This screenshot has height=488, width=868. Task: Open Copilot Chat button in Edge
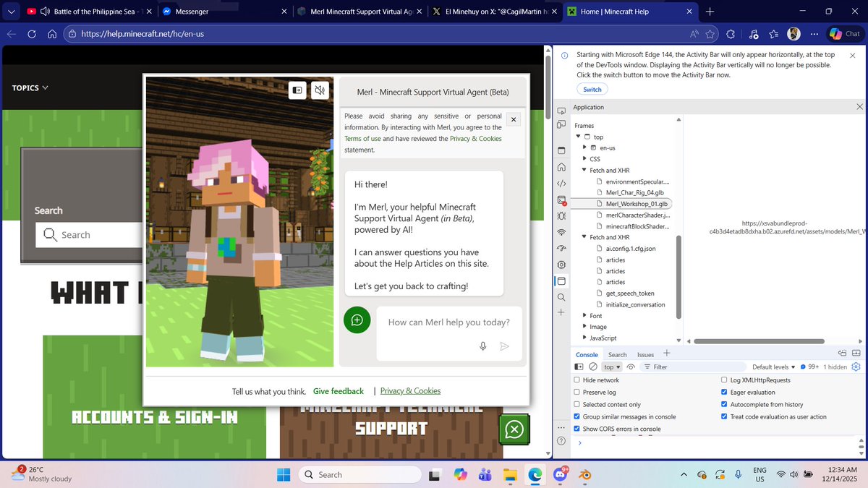tap(845, 34)
